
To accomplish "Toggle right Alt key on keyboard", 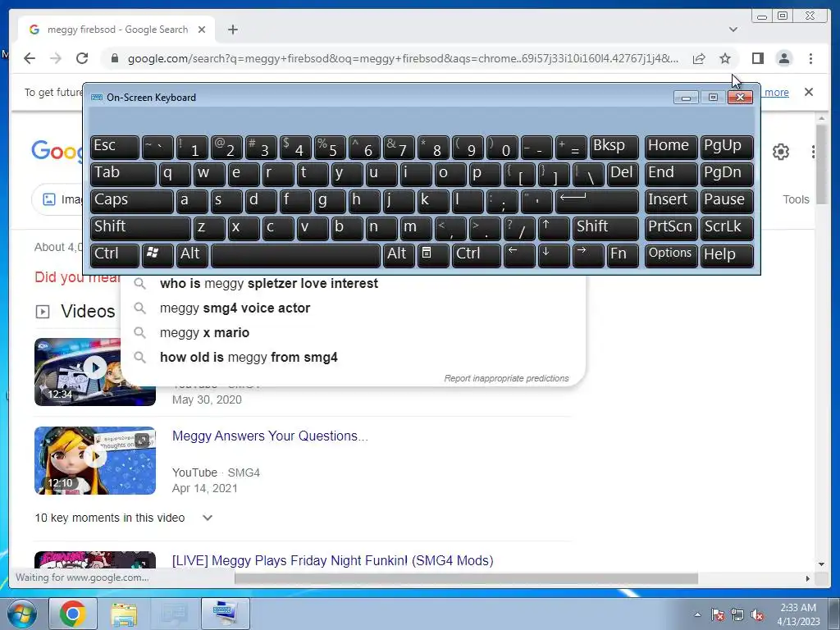I will point(399,255).
